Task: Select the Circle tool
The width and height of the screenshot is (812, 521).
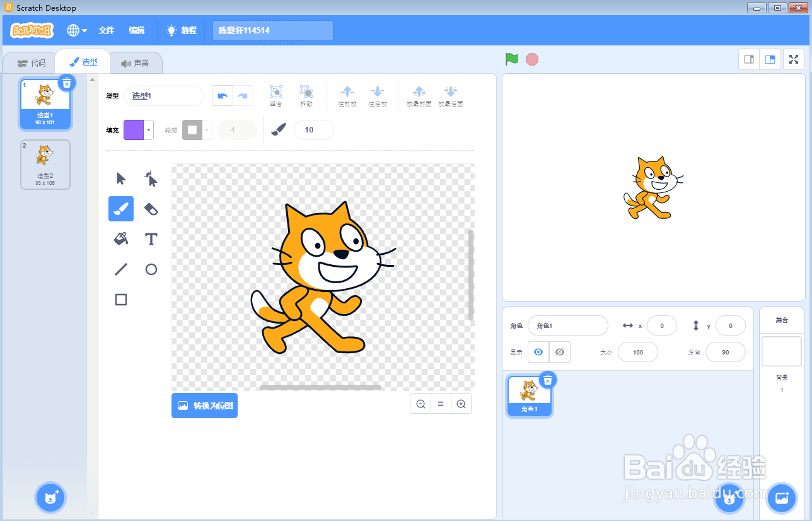Action: (151, 269)
